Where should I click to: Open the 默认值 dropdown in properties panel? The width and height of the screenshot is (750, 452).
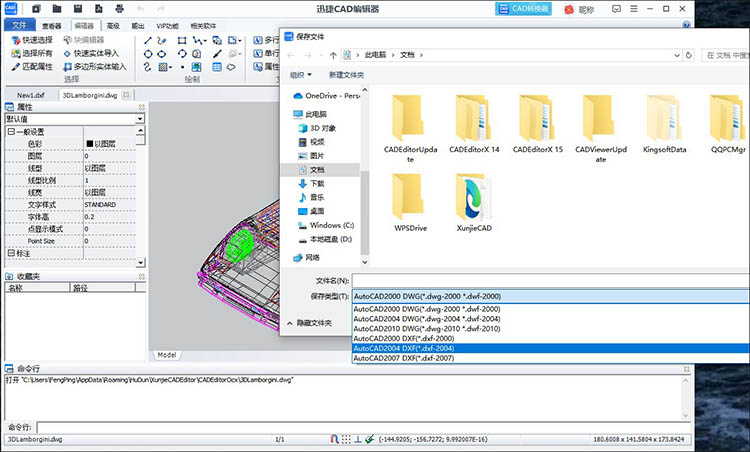tap(140, 119)
